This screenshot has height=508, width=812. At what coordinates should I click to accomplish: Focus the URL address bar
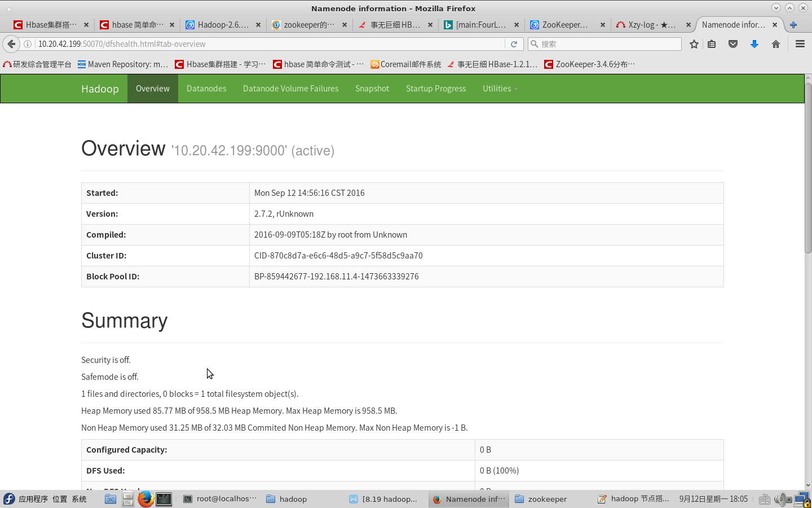(270, 44)
